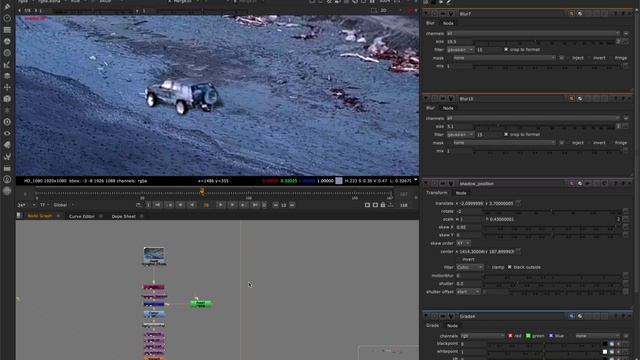Toggle Blur10 crop to format checkbox
640x360 pixels.
506,134
